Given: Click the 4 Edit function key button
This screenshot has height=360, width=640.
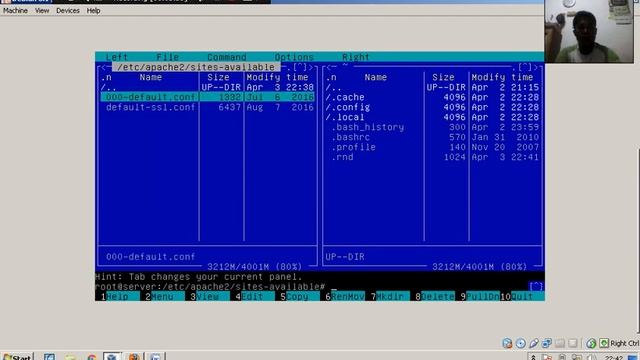Looking at the screenshot, I should click(x=252, y=297).
